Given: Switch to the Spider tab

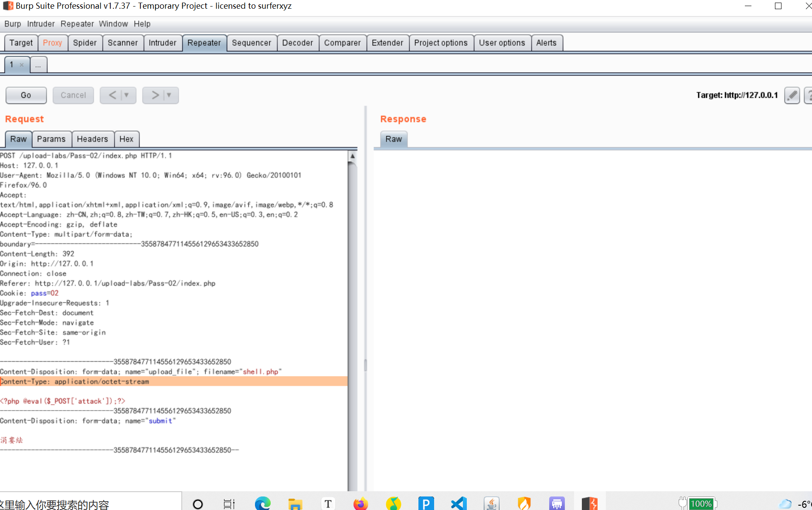Looking at the screenshot, I should coord(85,43).
